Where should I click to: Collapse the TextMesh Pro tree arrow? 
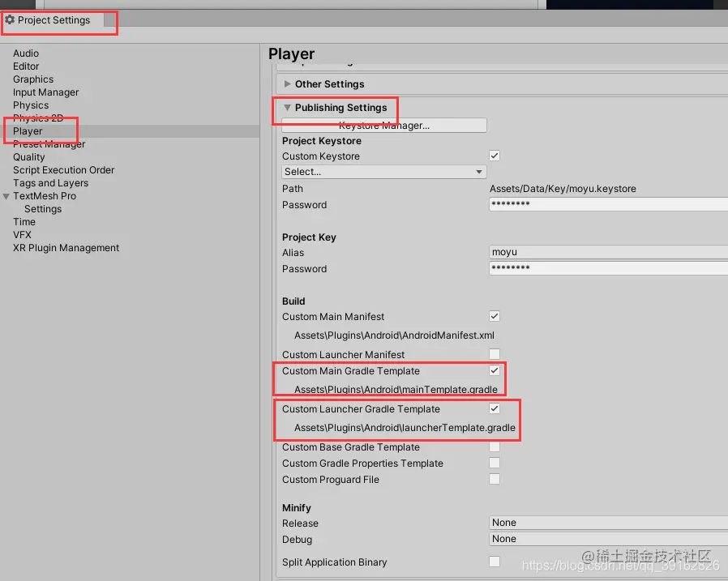point(6,196)
